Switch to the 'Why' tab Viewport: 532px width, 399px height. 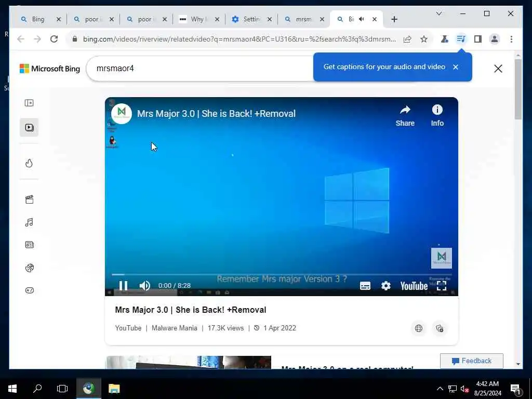pyautogui.click(x=197, y=19)
